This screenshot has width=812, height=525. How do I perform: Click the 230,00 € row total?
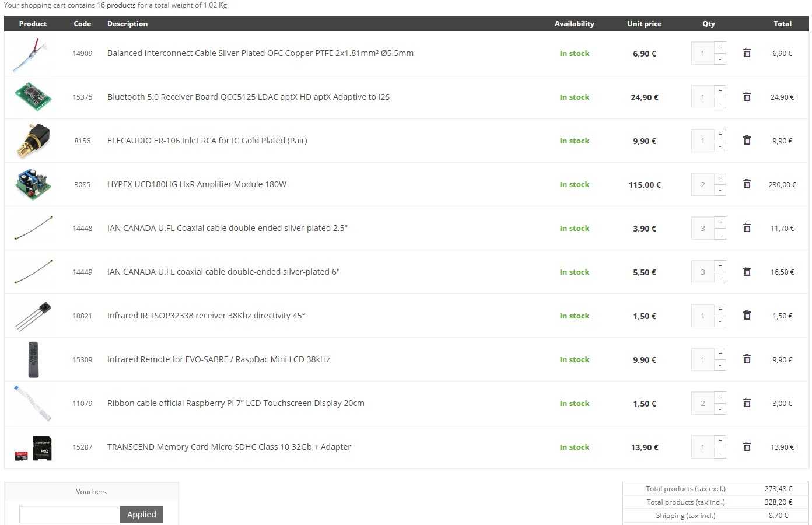tap(782, 184)
